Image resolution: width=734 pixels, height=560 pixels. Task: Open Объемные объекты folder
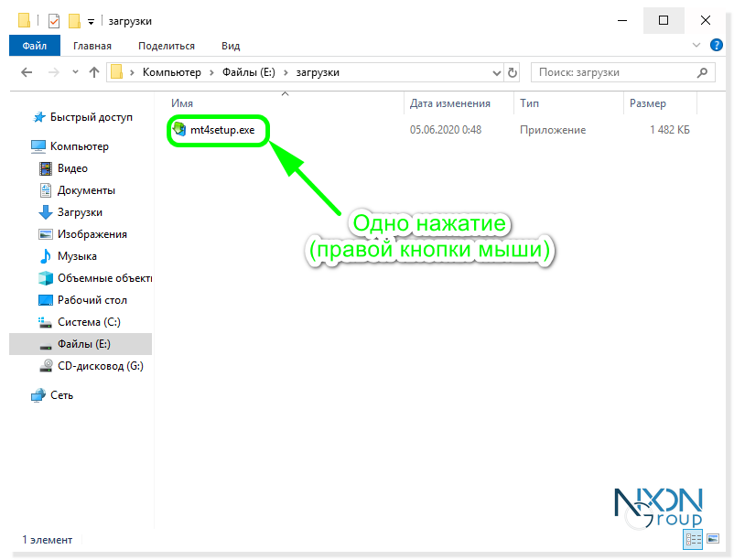[105, 278]
